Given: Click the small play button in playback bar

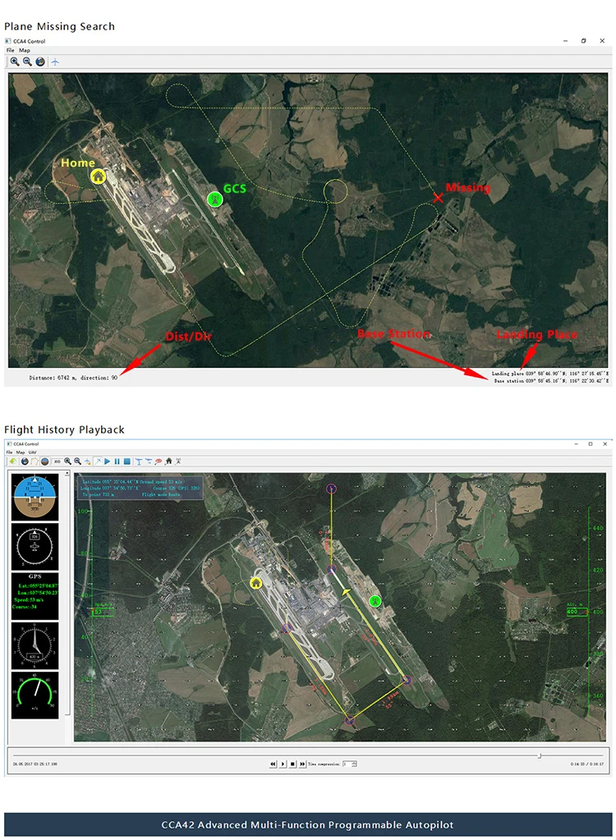Looking at the screenshot, I should tap(283, 764).
